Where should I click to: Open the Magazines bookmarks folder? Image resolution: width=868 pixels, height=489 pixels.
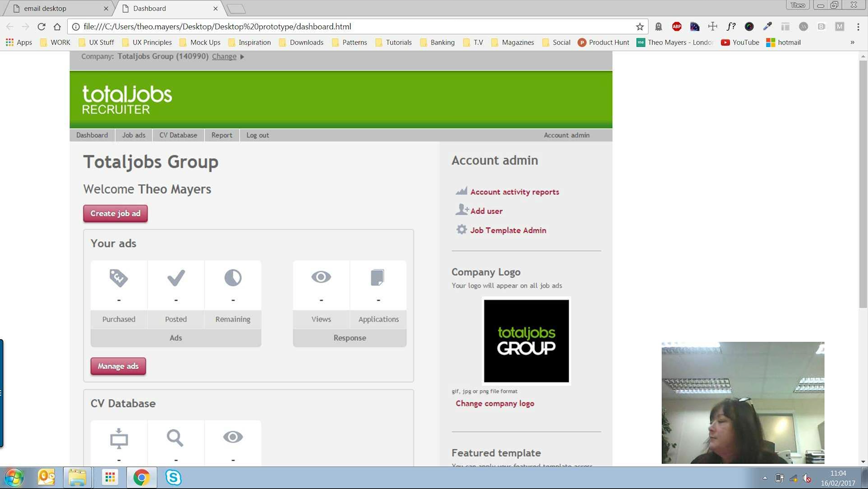pyautogui.click(x=512, y=42)
